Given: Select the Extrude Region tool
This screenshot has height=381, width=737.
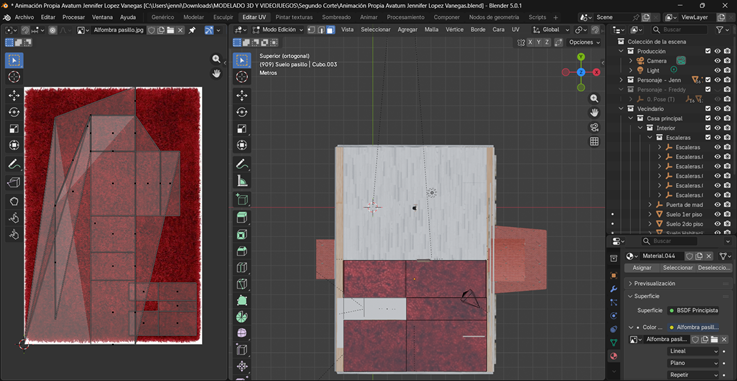Looking at the screenshot, I should (x=242, y=218).
